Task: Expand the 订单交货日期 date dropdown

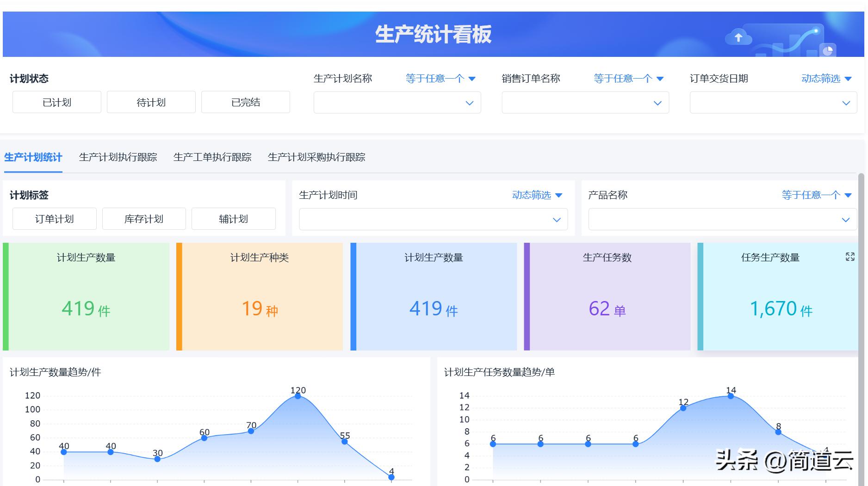Action: click(773, 103)
